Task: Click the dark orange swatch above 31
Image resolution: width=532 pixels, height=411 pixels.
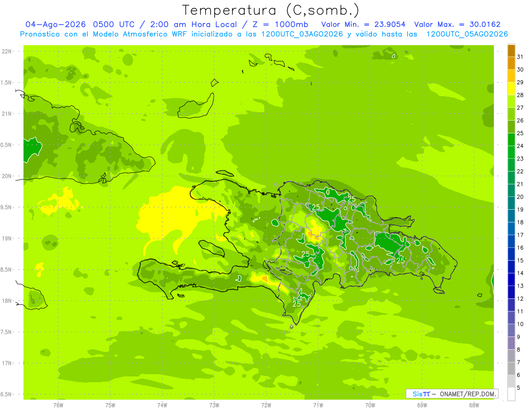Action: click(x=511, y=51)
